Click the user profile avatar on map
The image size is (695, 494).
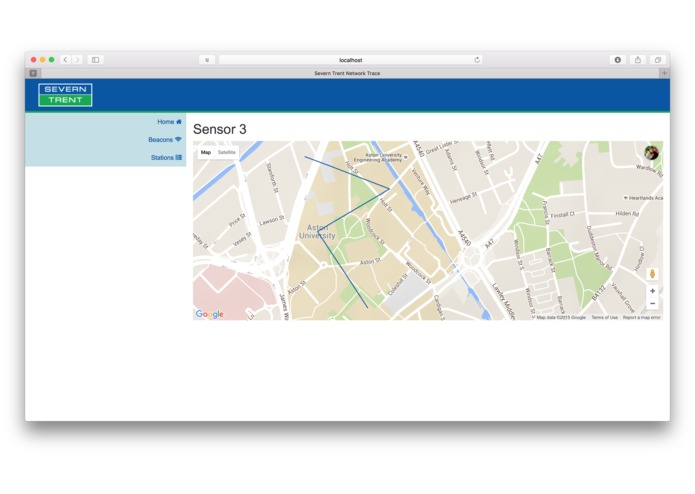[651, 153]
